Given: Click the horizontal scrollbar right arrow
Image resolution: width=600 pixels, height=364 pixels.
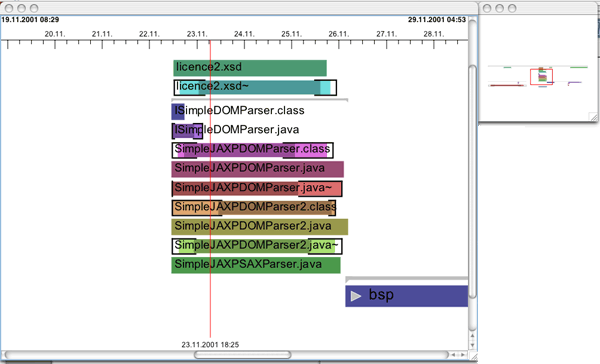Looking at the screenshot, I should pyautogui.click(x=463, y=355).
